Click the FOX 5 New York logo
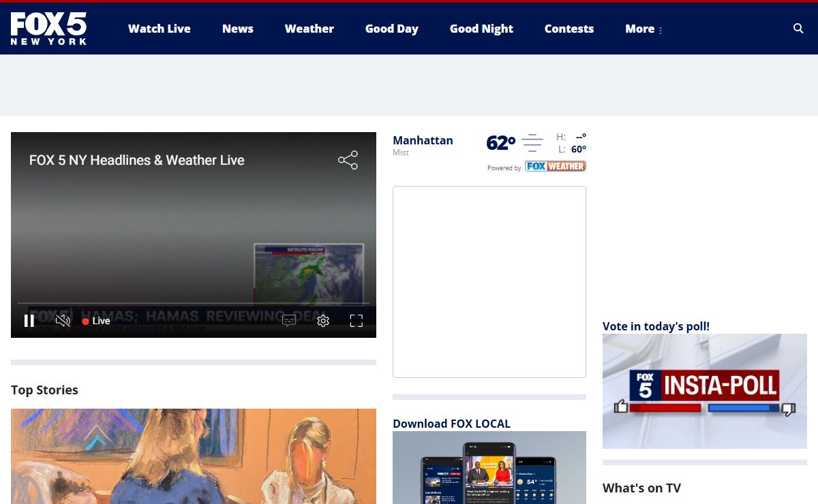Screen dimensions: 818x504 [48, 29]
